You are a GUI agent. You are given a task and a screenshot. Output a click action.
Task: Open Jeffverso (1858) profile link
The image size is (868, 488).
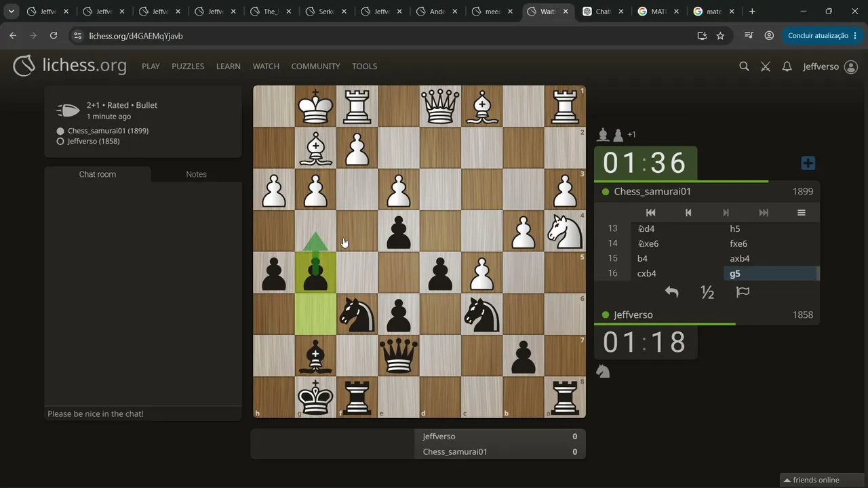[x=94, y=142]
